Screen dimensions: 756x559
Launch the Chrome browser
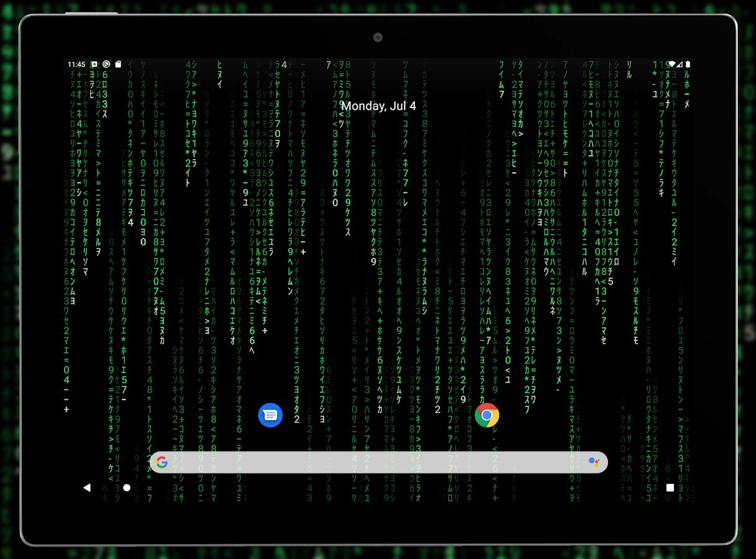[487, 415]
